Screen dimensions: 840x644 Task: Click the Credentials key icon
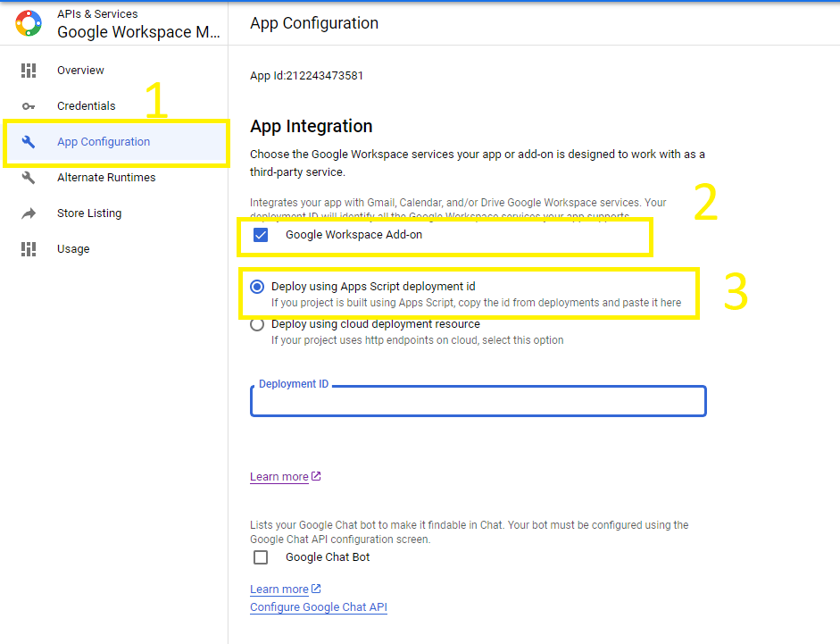click(x=29, y=106)
